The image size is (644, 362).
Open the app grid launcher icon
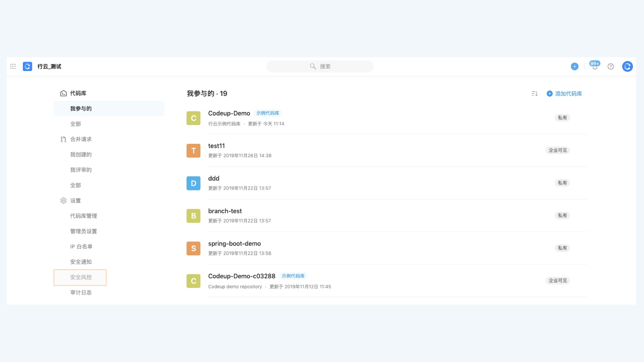coord(13,66)
